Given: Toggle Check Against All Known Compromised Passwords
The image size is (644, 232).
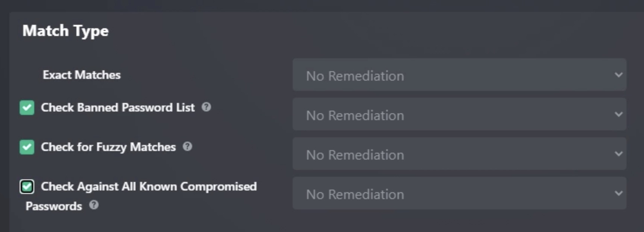Looking at the screenshot, I should pos(26,187).
